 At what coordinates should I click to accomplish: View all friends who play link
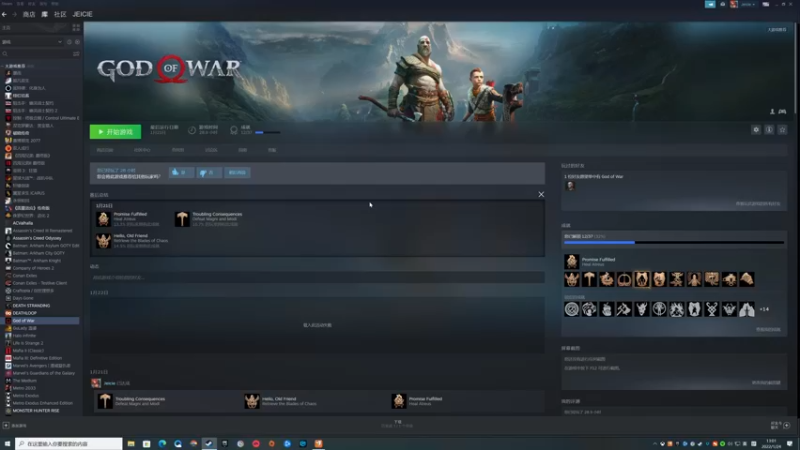click(x=758, y=204)
